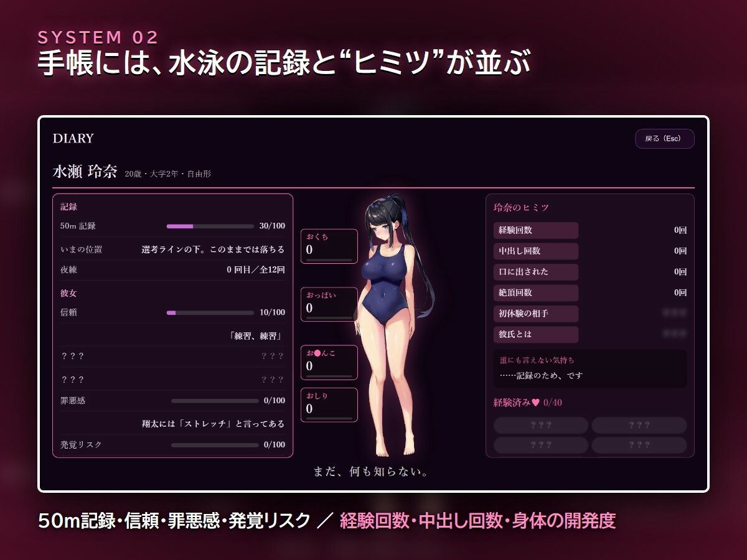The height and width of the screenshot is (560, 747).
Task: Select the 絶頂回数 label chip
Action: click(536, 293)
